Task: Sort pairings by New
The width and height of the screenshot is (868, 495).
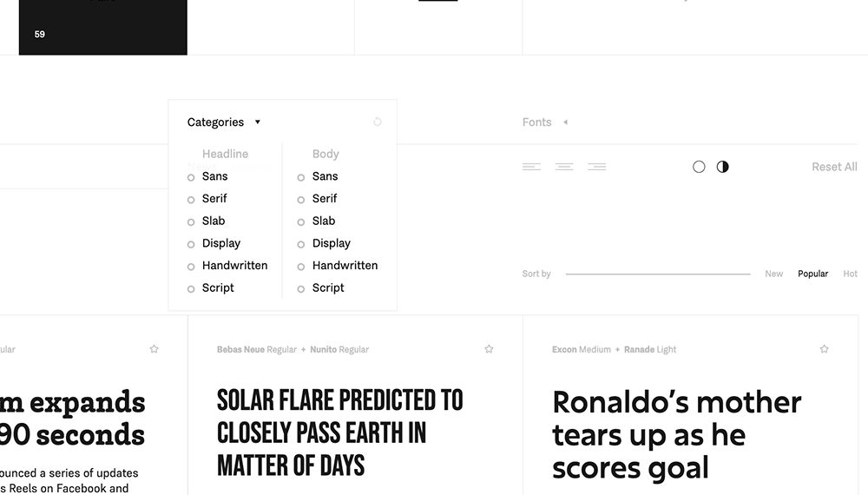Action: point(773,274)
